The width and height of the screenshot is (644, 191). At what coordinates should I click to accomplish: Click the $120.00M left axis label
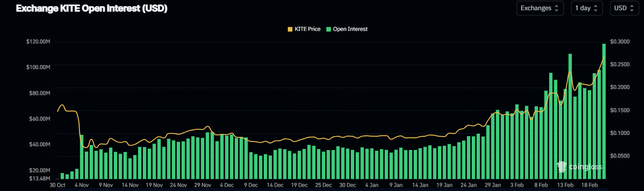point(38,41)
